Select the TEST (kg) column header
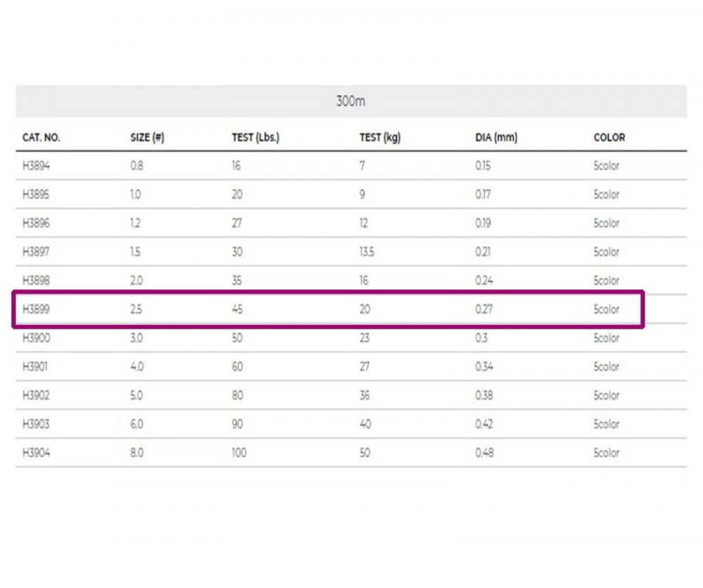The height and width of the screenshot is (588, 703). tap(380, 138)
